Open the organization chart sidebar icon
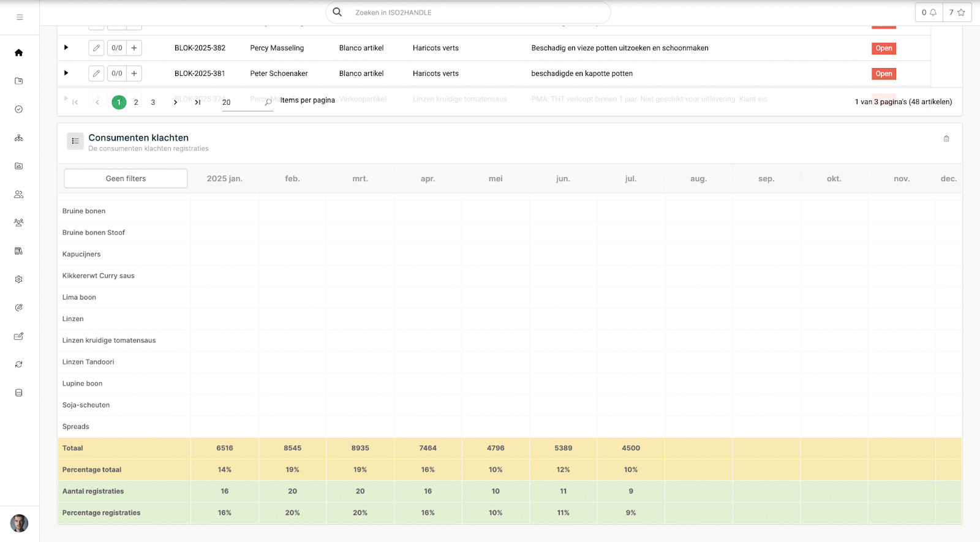 [x=19, y=138]
